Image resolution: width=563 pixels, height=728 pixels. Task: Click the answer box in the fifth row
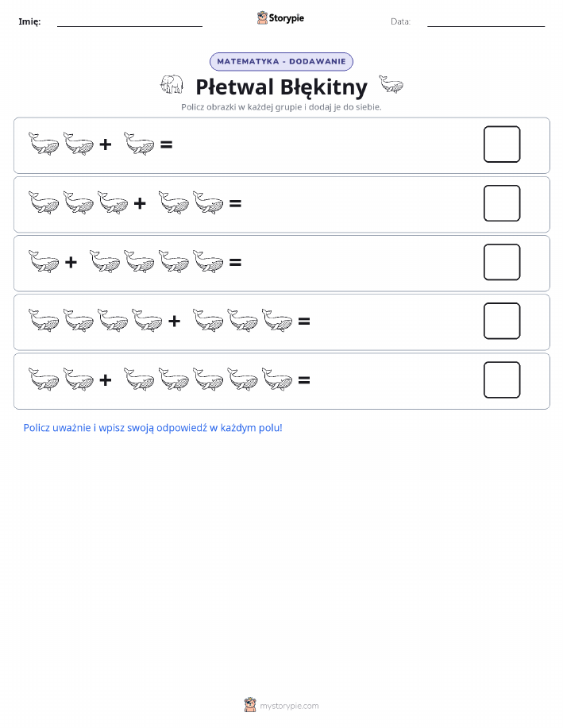(x=502, y=379)
